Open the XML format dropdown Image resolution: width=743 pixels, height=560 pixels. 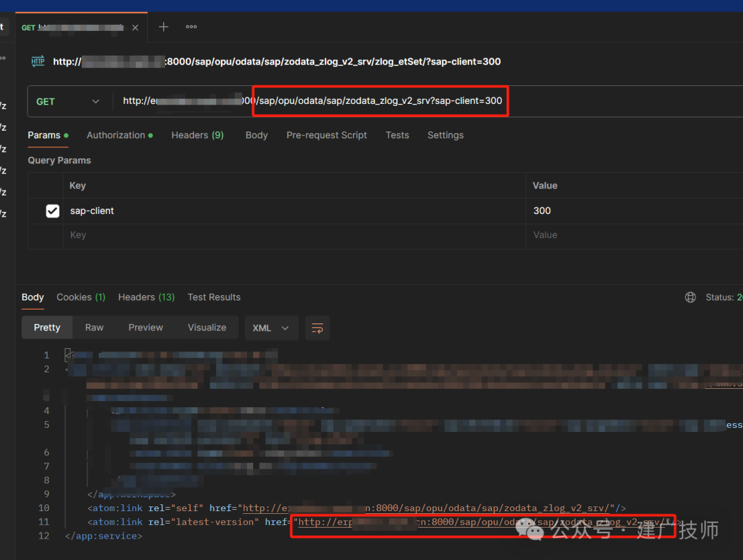[x=271, y=328]
